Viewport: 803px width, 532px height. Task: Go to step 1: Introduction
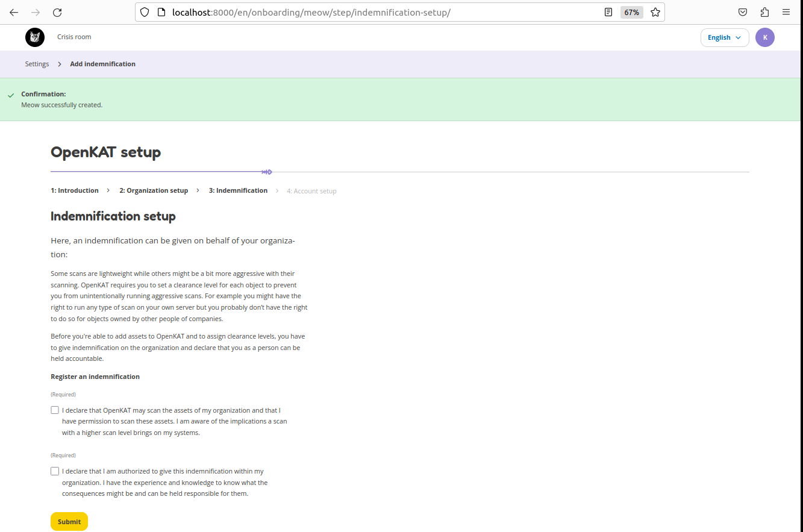point(75,190)
